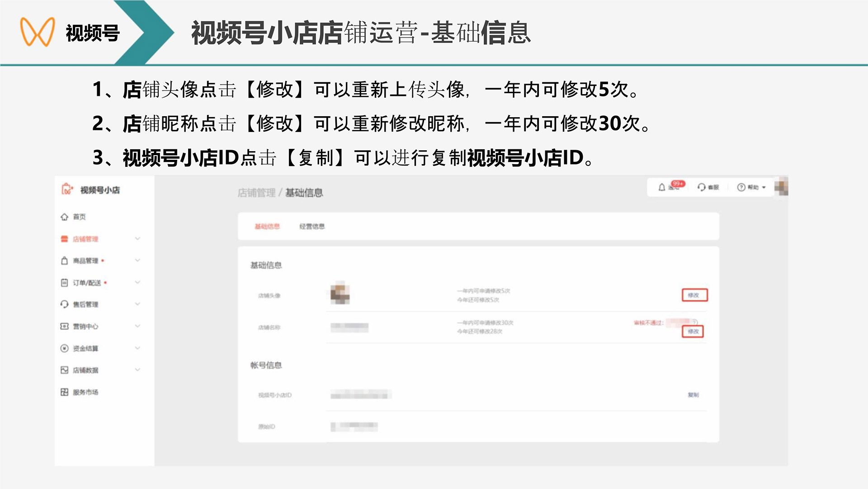Expand the 店铺数据 chevron
The height and width of the screenshot is (489, 868).
(137, 370)
